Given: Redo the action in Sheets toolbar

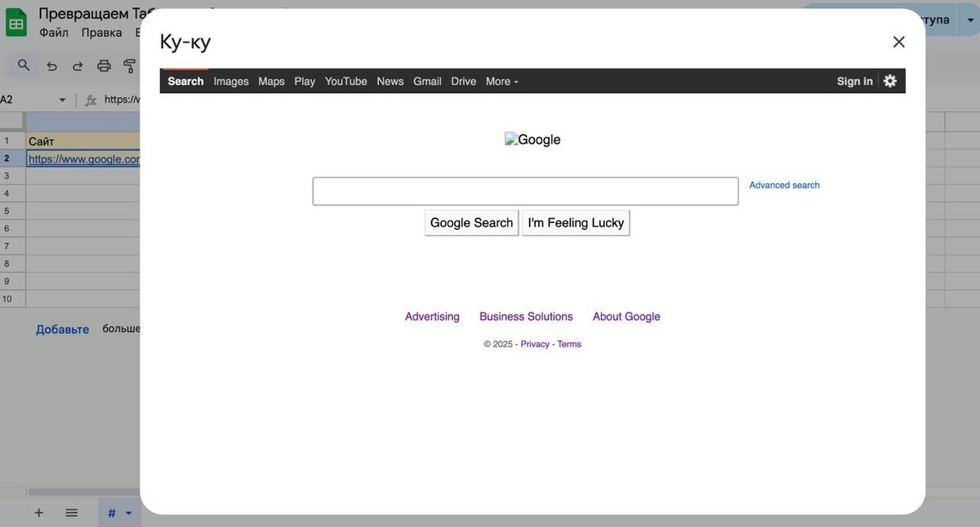Looking at the screenshot, I should [x=78, y=66].
